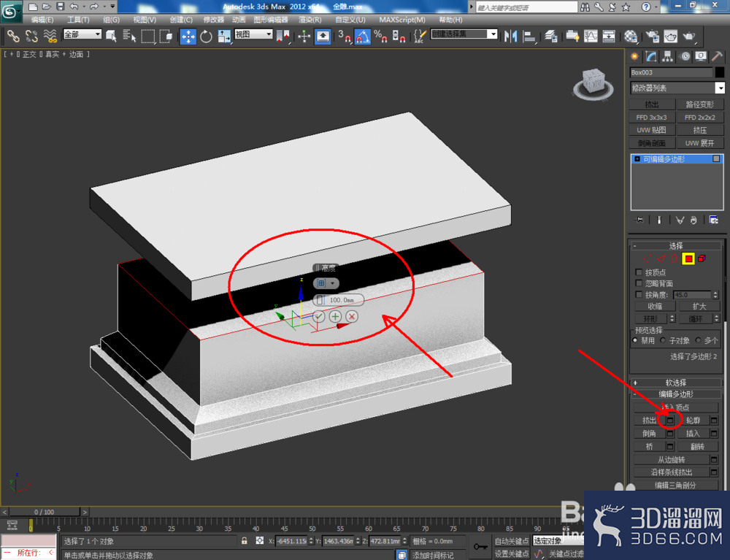
Task: Click the Configure Modifier Sets icon
Action: (x=714, y=220)
